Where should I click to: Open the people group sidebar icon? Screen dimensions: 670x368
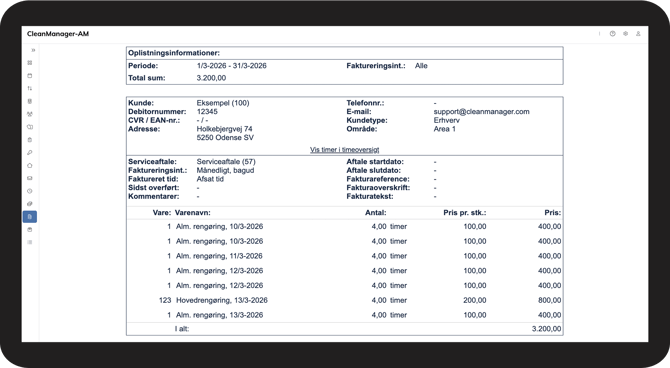click(30, 114)
